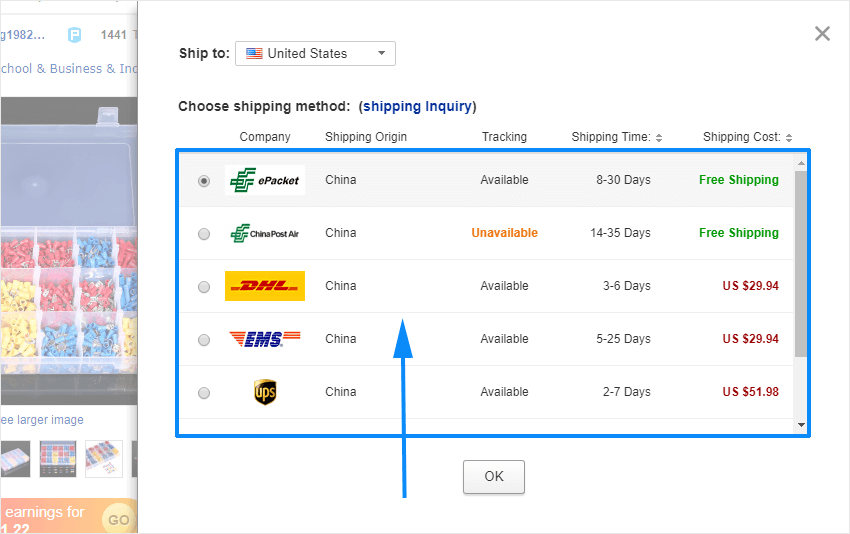Screen dimensions: 850x534
Task: Click the Tracking column header
Action: [x=504, y=137]
